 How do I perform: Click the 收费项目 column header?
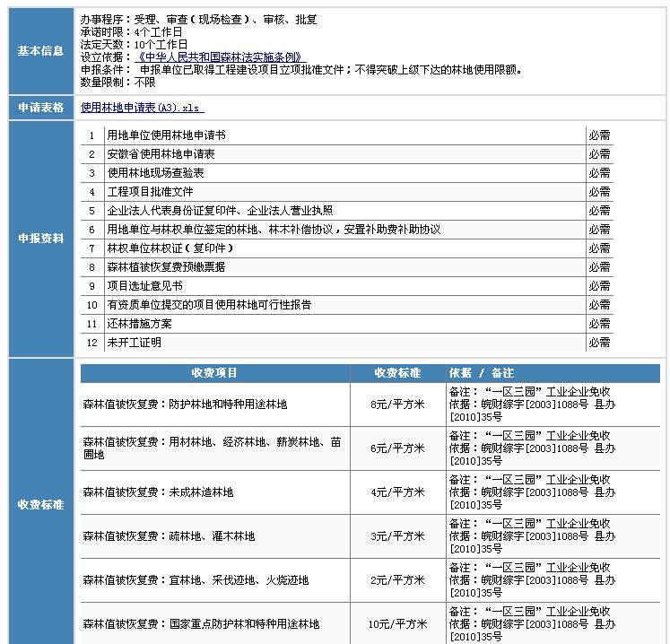point(214,373)
